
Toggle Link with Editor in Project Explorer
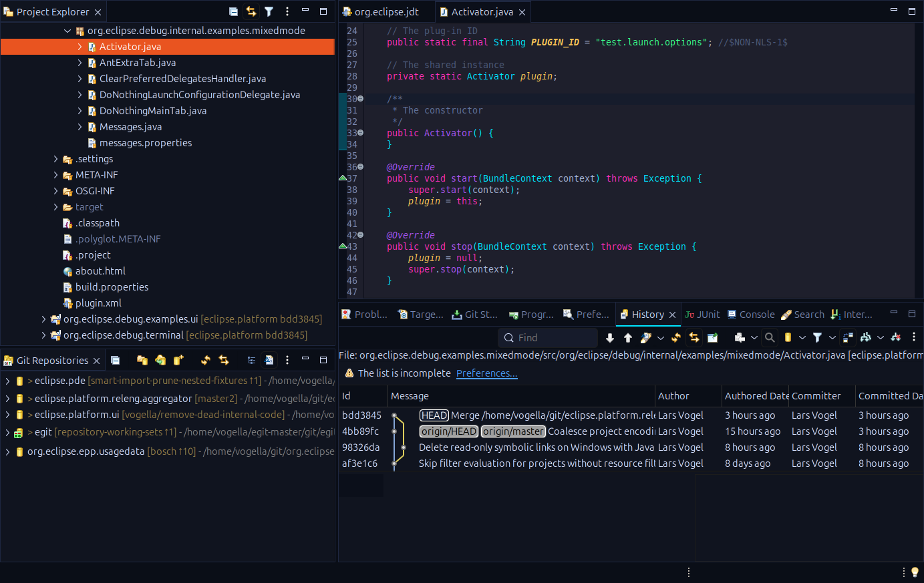[251, 11]
